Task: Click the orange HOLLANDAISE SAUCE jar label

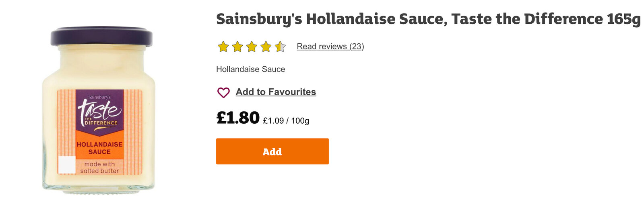Action: (x=99, y=148)
